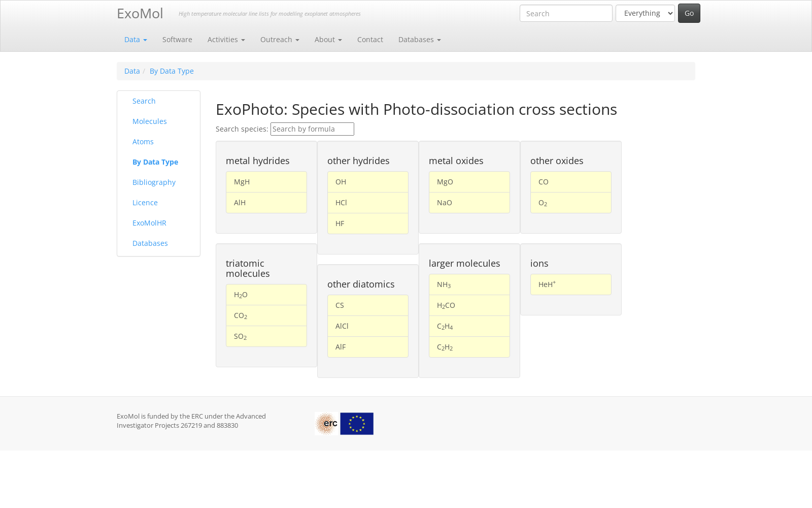Expand the Outreach dropdown menu
Image resolution: width=812 pixels, height=508 pixels.
coord(280,40)
